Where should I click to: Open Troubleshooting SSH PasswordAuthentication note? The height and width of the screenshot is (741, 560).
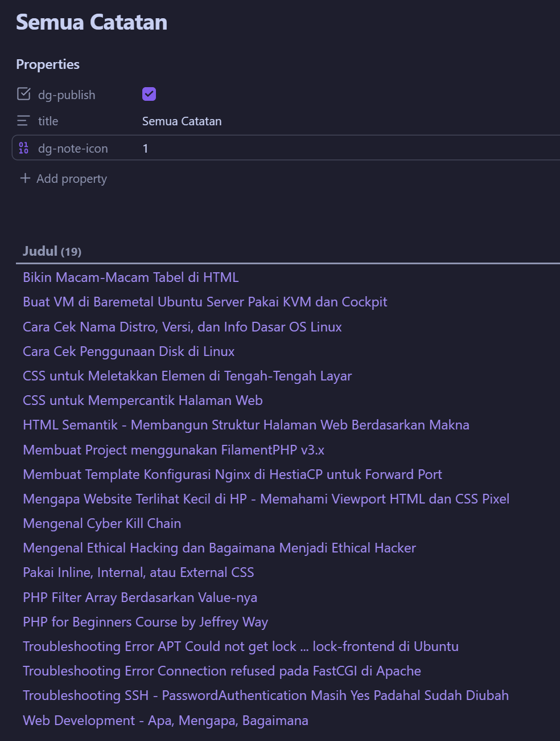[265, 695]
